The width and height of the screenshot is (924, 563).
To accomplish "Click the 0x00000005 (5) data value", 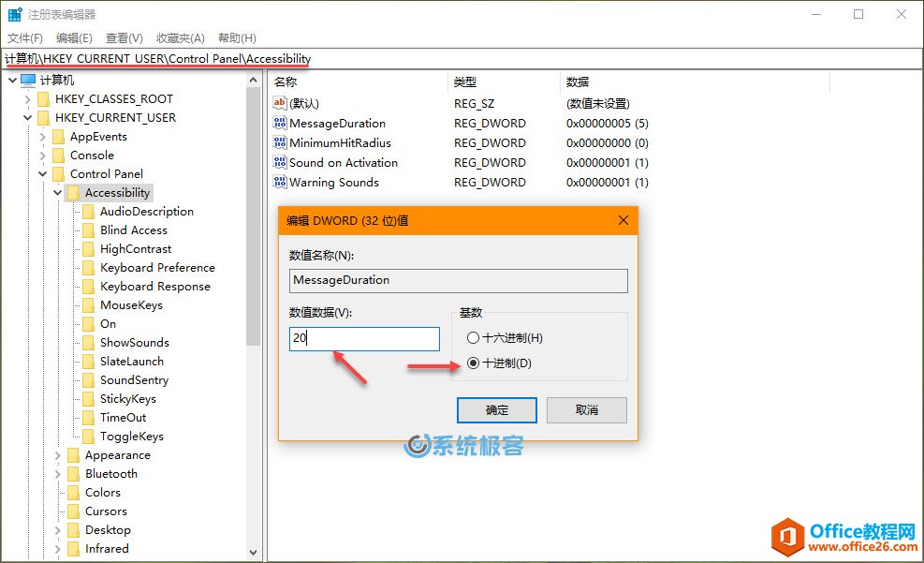I will click(x=608, y=124).
